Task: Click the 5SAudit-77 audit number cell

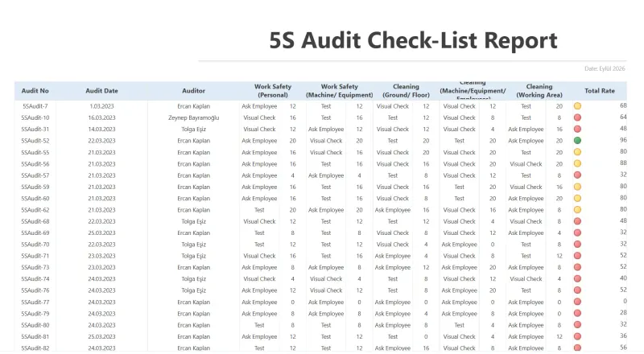Action: pos(35,302)
